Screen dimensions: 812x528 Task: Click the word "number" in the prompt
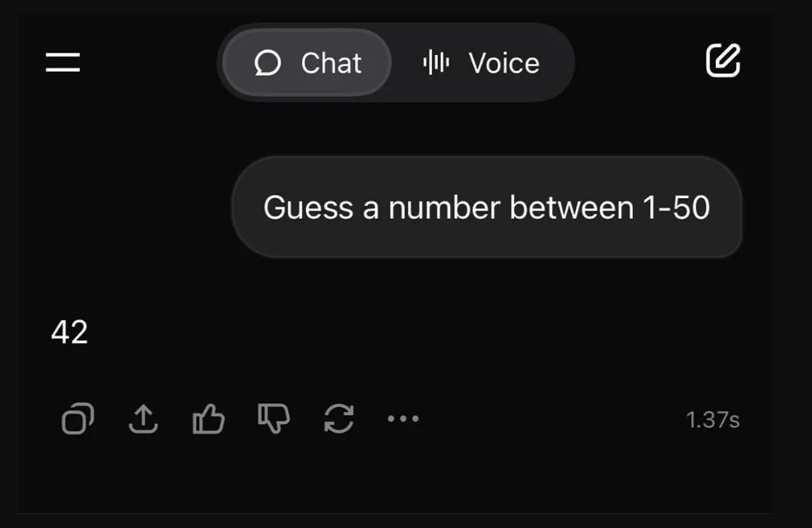[x=444, y=208]
